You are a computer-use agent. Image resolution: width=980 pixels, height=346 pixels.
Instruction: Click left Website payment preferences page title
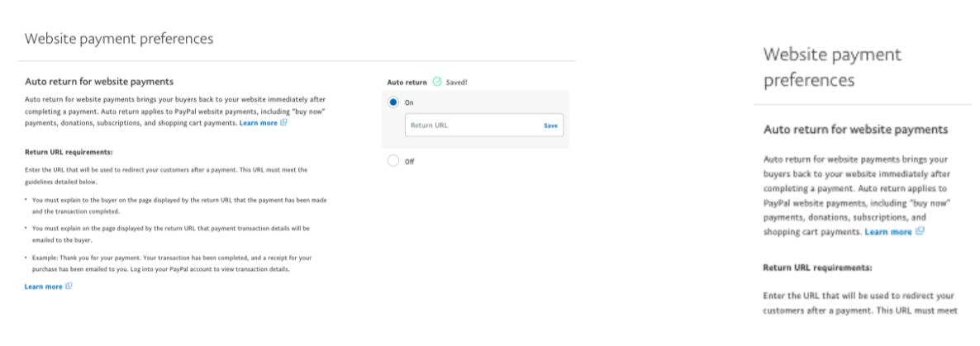pos(119,39)
